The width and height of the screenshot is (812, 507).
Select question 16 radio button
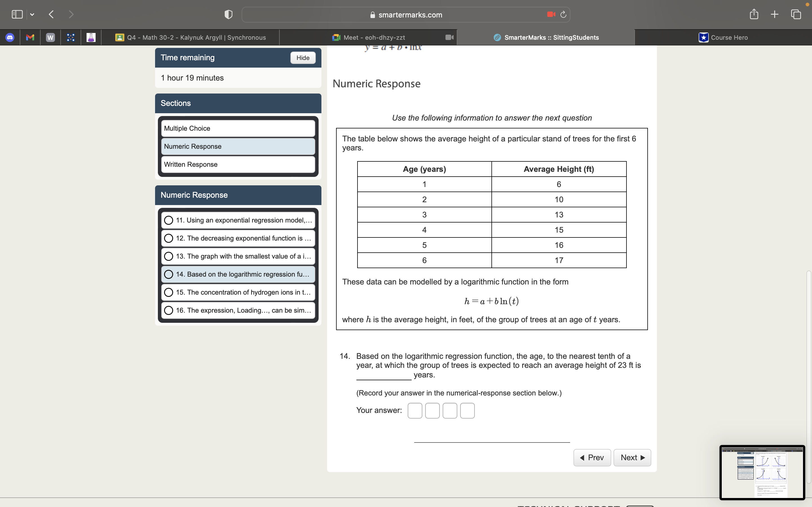pos(169,310)
